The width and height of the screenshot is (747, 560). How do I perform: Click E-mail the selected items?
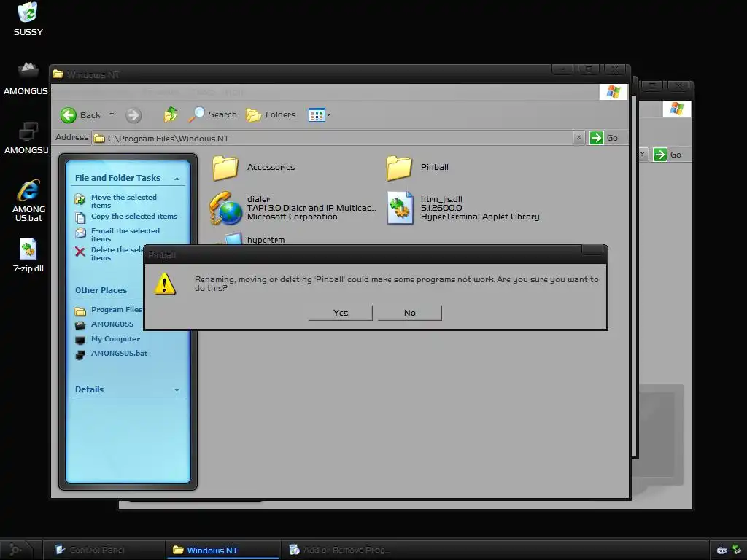coord(125,234)
